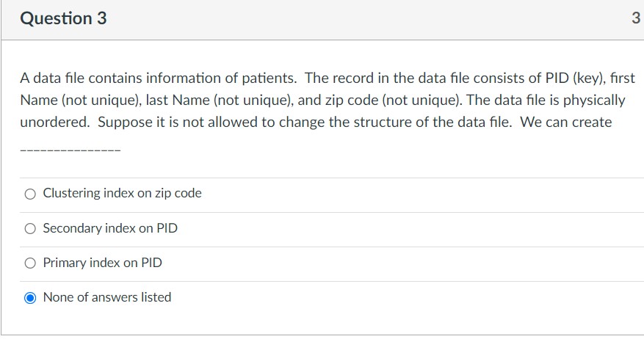Click the phrase "We can create"
Viewport: 644px width, 339px height.
tap(566, 122)
